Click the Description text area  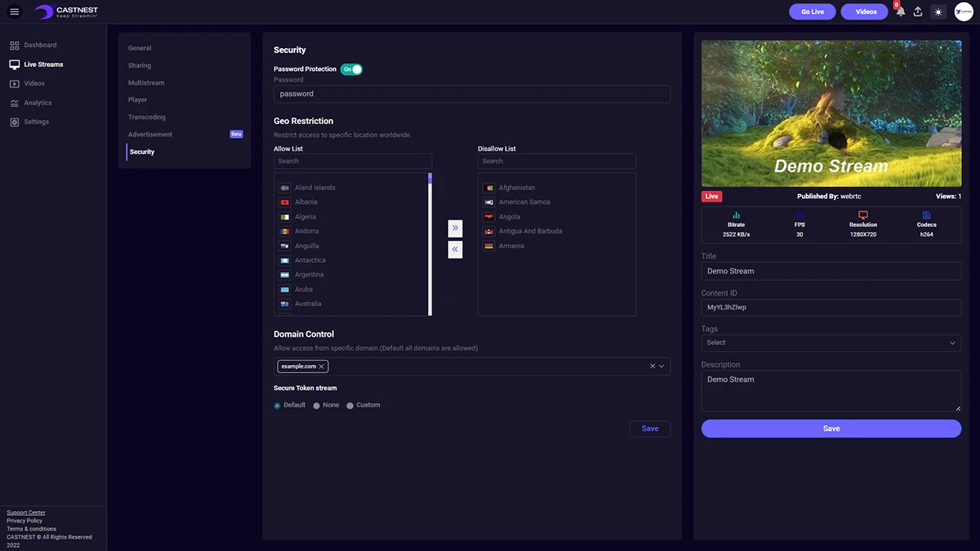[x=831, y=391]
